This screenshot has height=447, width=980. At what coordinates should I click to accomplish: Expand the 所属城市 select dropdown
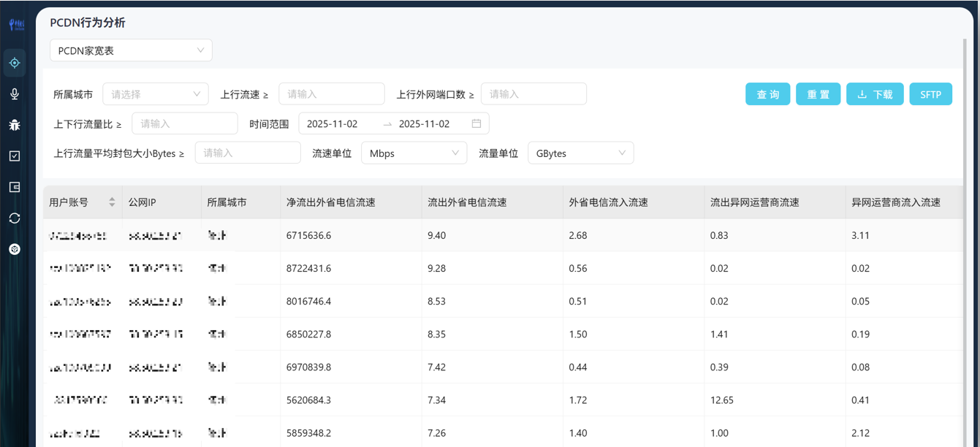pos(155,94)
